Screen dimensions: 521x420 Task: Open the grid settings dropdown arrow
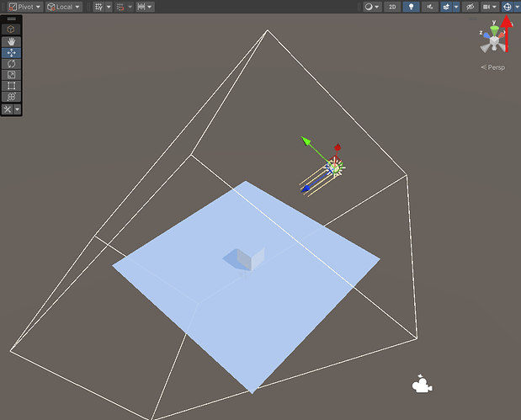pos(109,7)
